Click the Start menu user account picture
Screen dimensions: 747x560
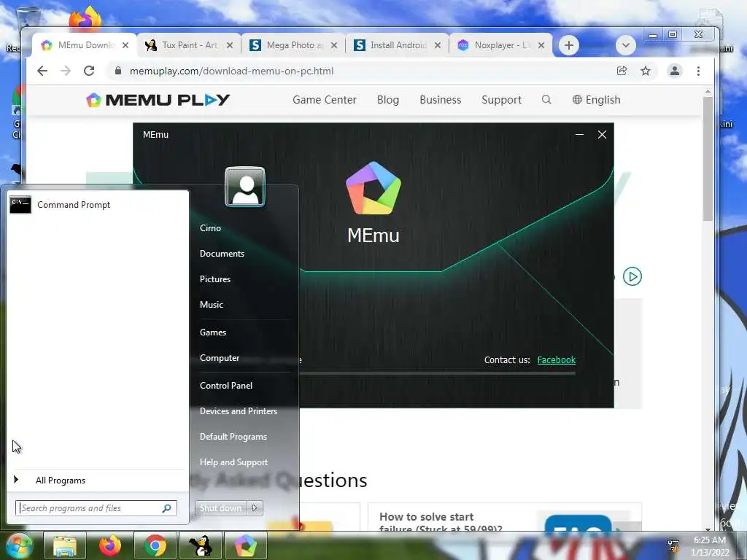(x=245, y=187)
